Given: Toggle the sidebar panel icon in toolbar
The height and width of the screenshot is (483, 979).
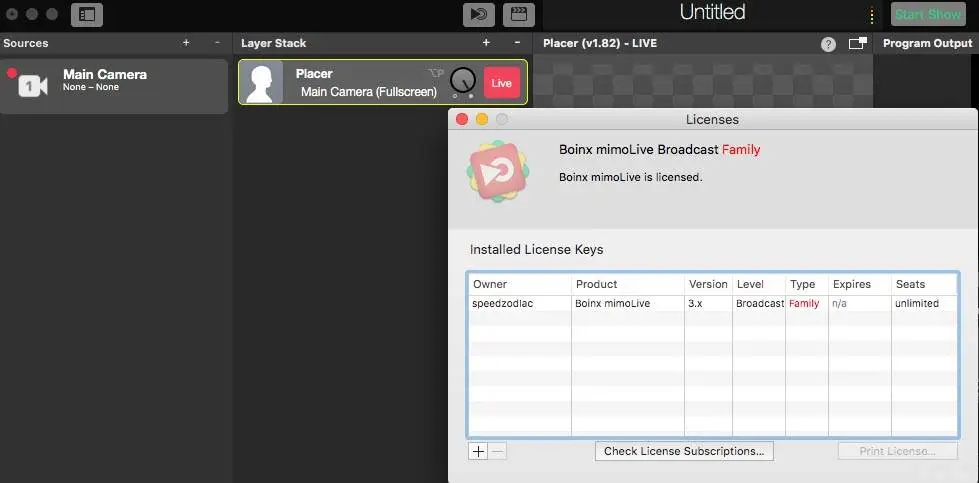Looking at the screenshot, I should pyautogui.click(x=87, y=14).
